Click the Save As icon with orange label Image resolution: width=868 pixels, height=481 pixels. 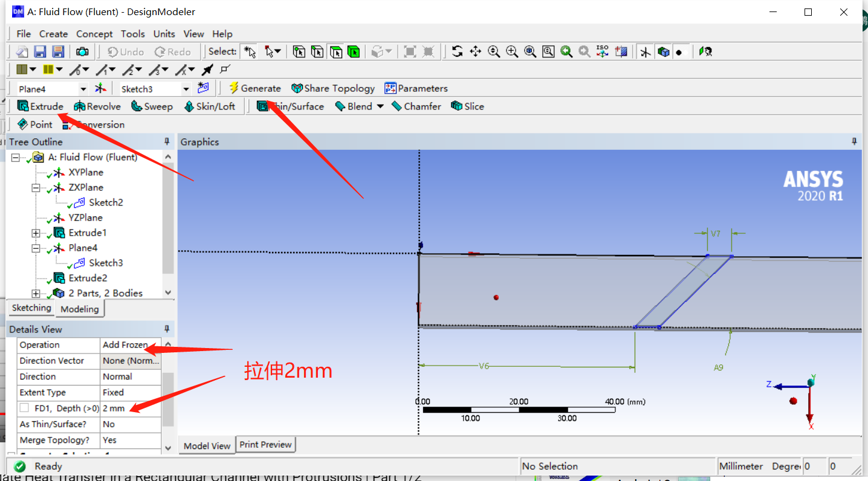58,52
